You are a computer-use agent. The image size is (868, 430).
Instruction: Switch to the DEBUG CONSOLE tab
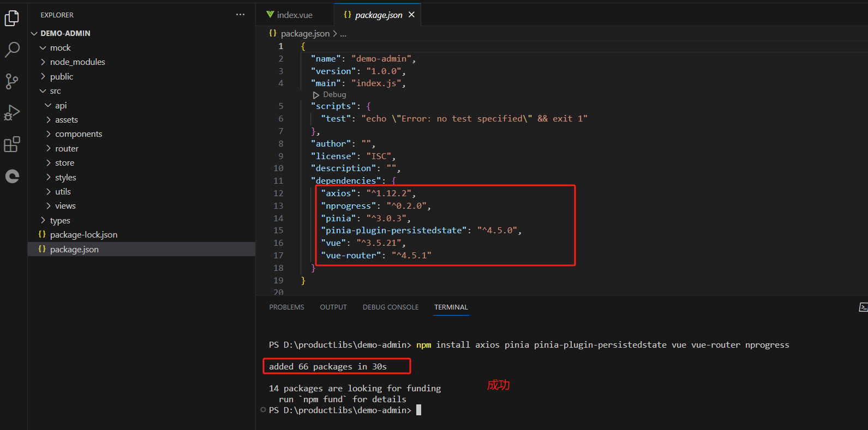tap(391, 307)
